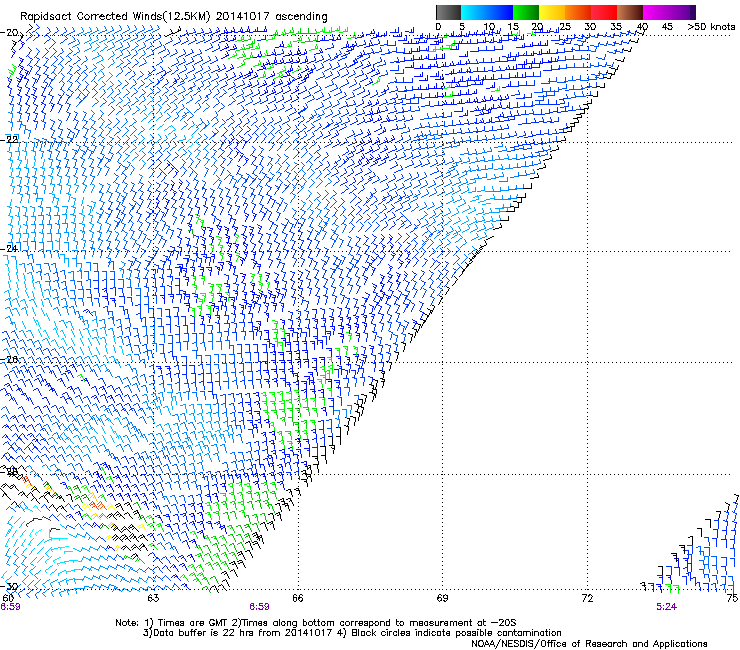Click the '25' legend scale label
This screenshot has width=740, height=650.
(x=564, y=27)
